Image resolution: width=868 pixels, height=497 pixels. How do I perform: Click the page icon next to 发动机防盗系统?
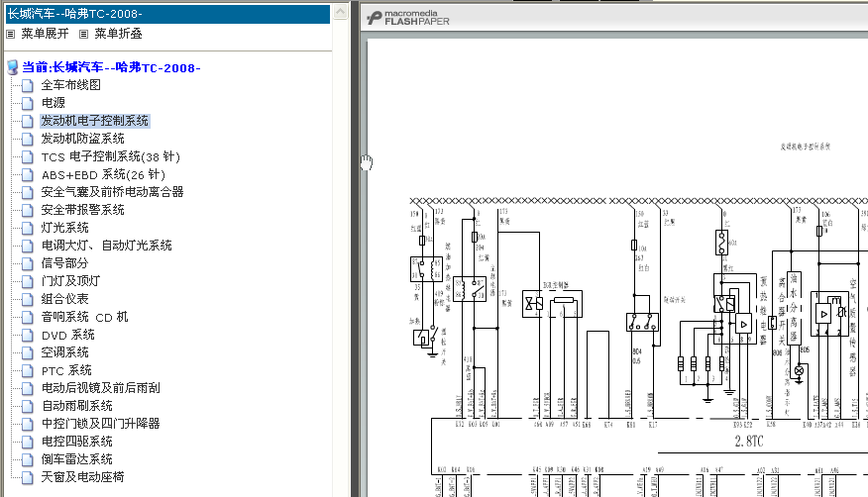[27, 139]
